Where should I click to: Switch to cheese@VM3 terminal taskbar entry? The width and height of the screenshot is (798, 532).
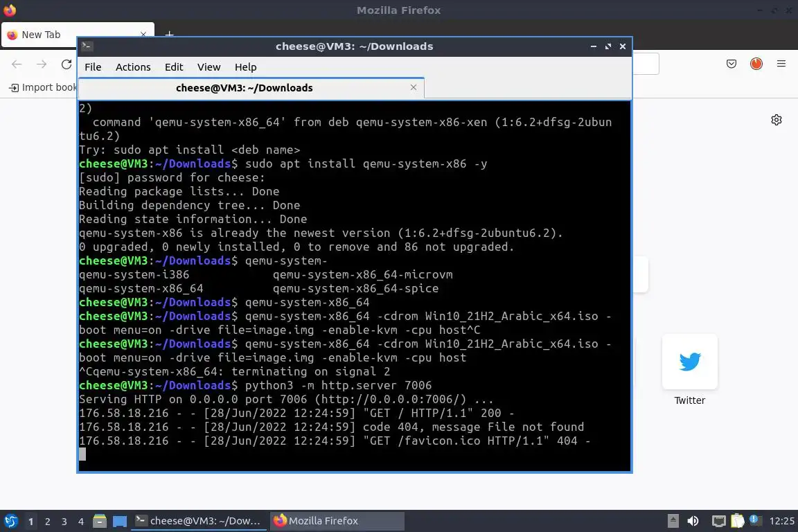point(199,521)
